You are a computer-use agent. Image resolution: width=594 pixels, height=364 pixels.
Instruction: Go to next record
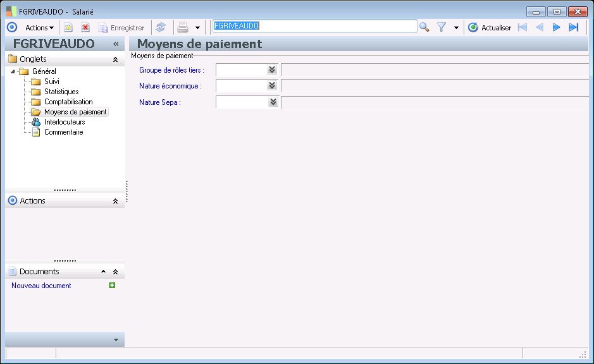click(x=556, y=27)
